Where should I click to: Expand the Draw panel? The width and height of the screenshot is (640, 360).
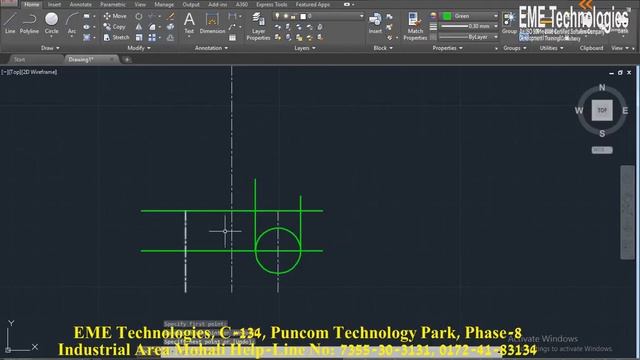point(50,48)
